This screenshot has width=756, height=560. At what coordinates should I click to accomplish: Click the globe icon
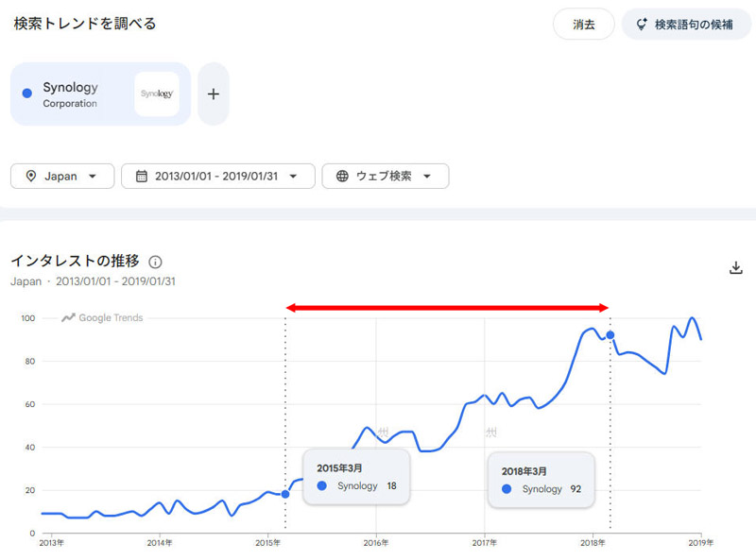(342, 176)
